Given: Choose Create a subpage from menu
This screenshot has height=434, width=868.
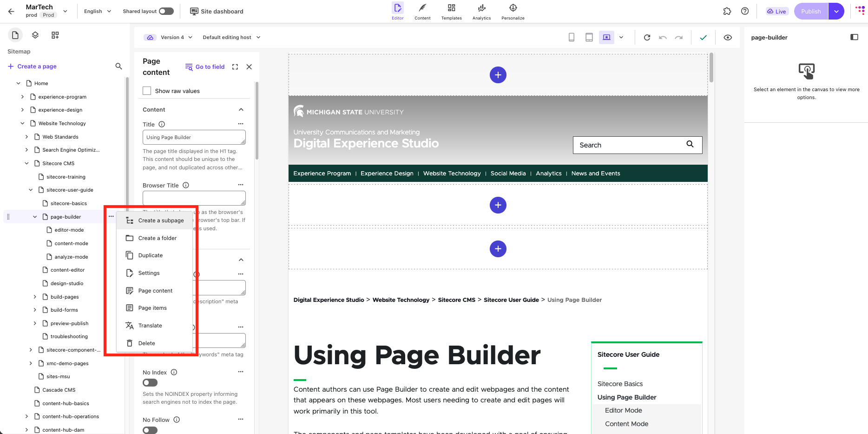Looking at the screenshot, I should pos(154,220).
